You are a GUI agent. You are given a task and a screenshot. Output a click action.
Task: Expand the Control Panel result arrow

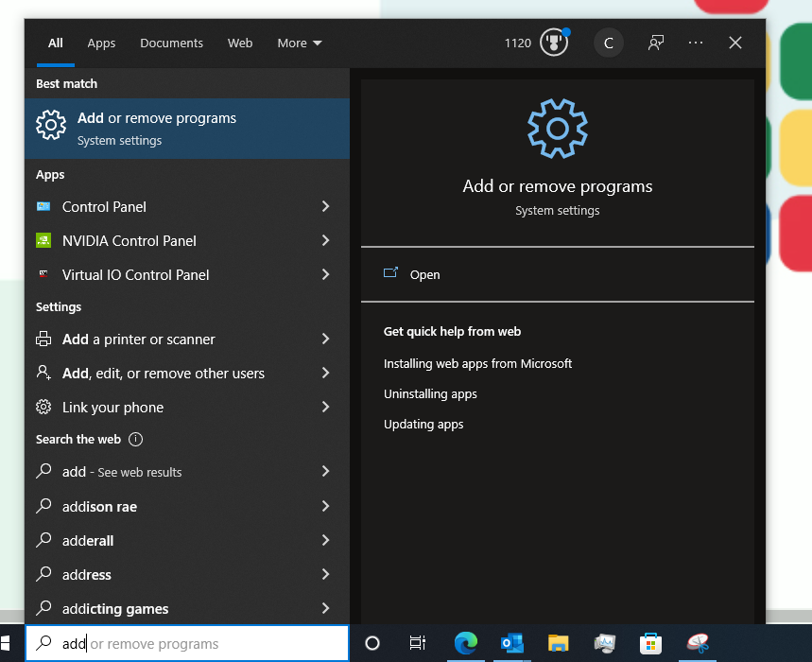tap(325, 207)
